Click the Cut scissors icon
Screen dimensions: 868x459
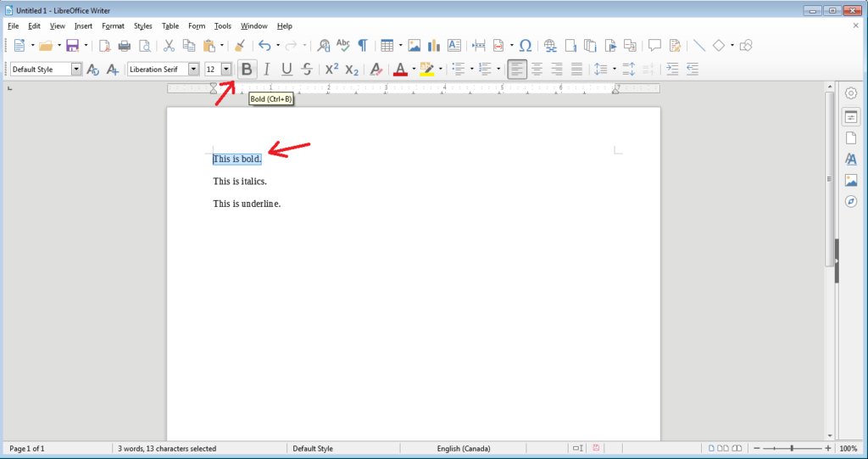(x=169, y=46)
